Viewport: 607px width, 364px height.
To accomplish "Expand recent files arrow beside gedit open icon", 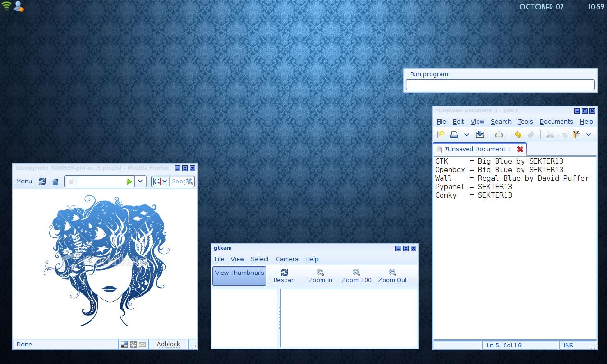I will 466,135.
